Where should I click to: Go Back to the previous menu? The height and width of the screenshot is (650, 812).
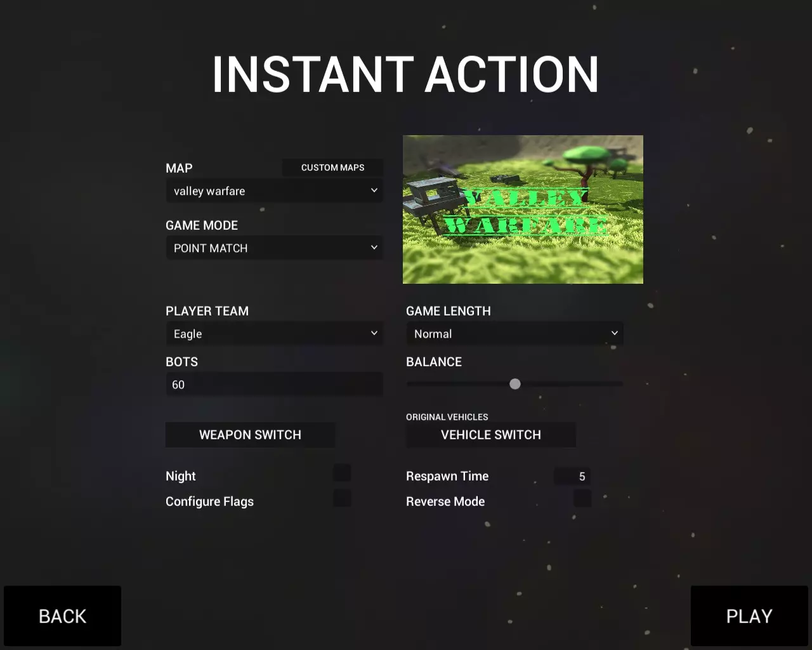click(x=62, y=616)
